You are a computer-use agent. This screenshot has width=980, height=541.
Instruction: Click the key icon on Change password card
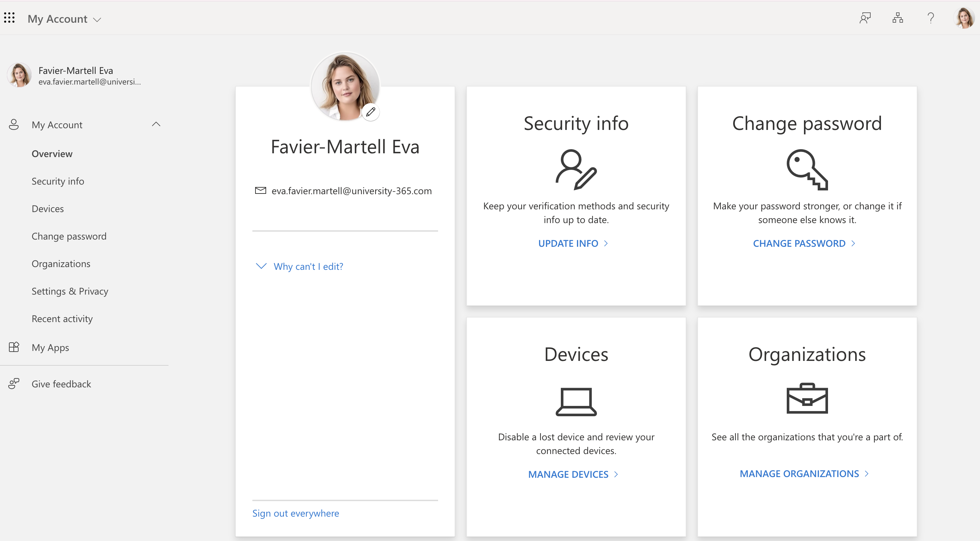[x=807, y=169]
